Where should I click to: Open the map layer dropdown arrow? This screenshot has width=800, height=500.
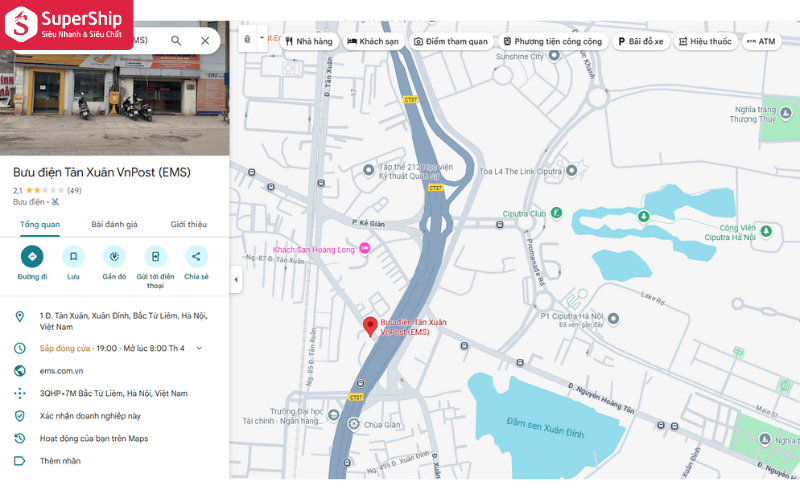(x=262, y=39)
